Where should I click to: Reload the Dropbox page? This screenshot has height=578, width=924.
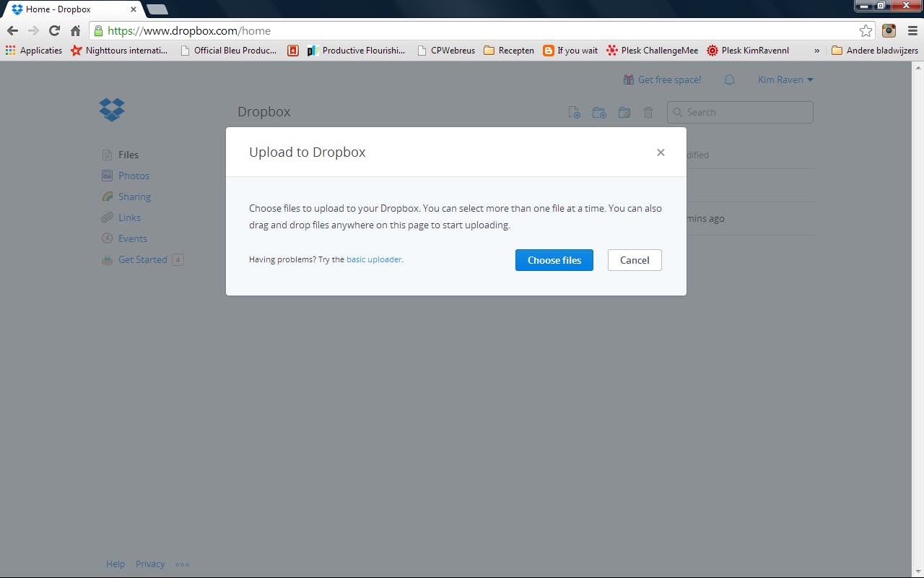54,30
